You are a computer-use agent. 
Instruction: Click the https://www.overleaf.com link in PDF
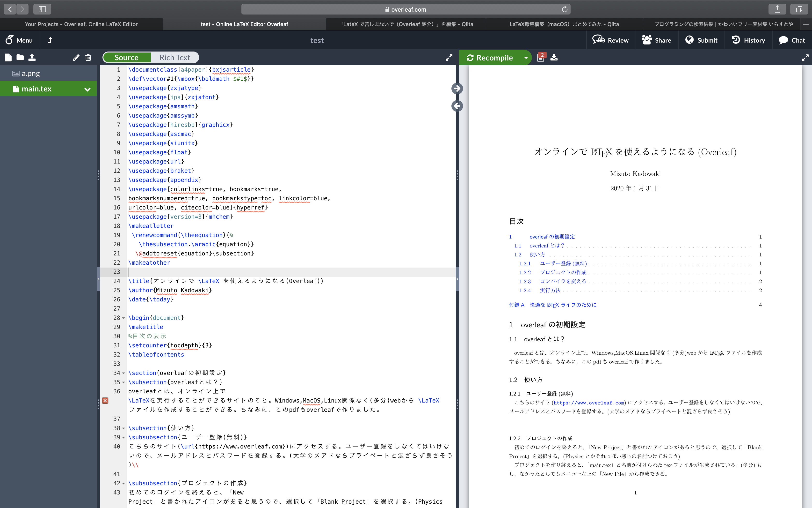pyautogui.click(x=589, y=403)
